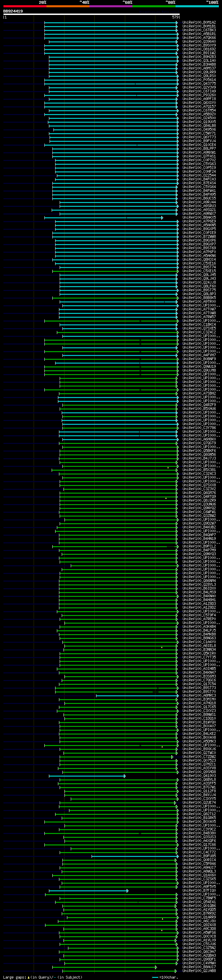Open the UniRef100_Q0RIC4 hit

[199, 860]
